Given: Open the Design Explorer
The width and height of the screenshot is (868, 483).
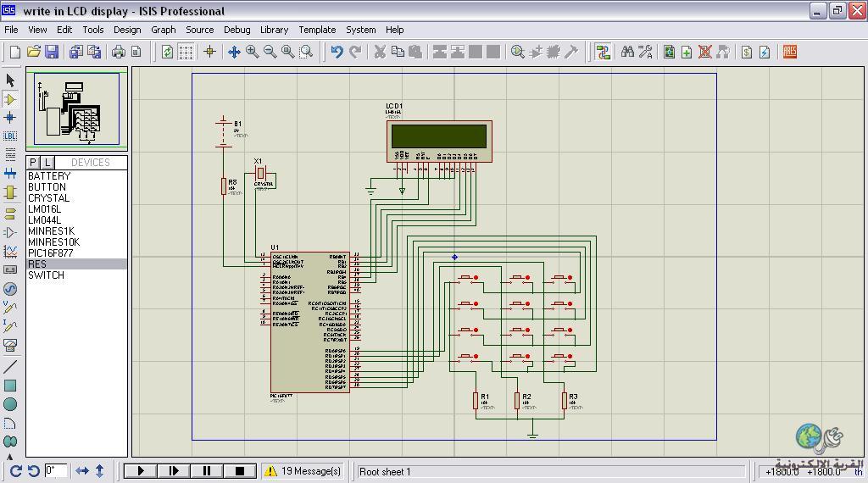Looking at the screenshot, I should coord(670,52).
